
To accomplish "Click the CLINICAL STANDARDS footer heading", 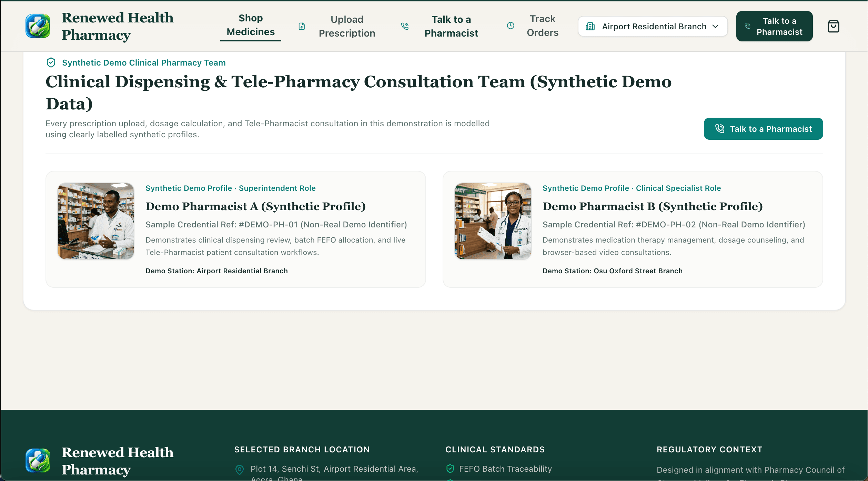I will tap(495, 450).
